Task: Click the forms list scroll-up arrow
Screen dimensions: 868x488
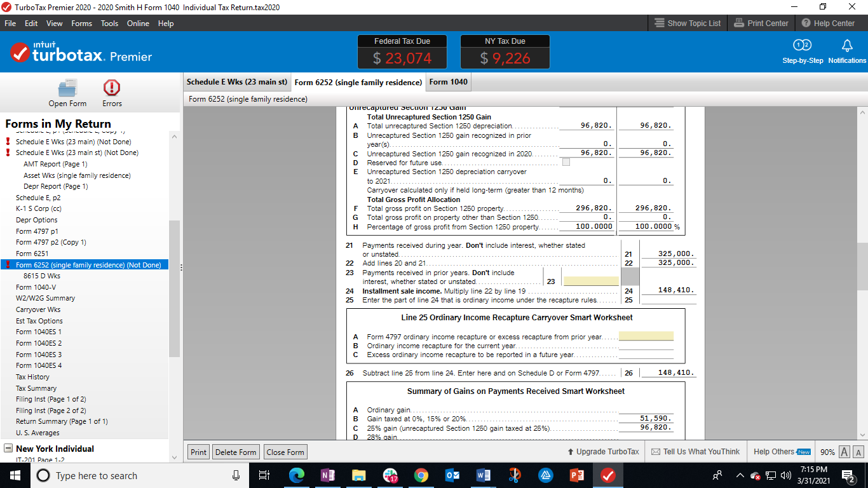Action: [x=174, y=137]
